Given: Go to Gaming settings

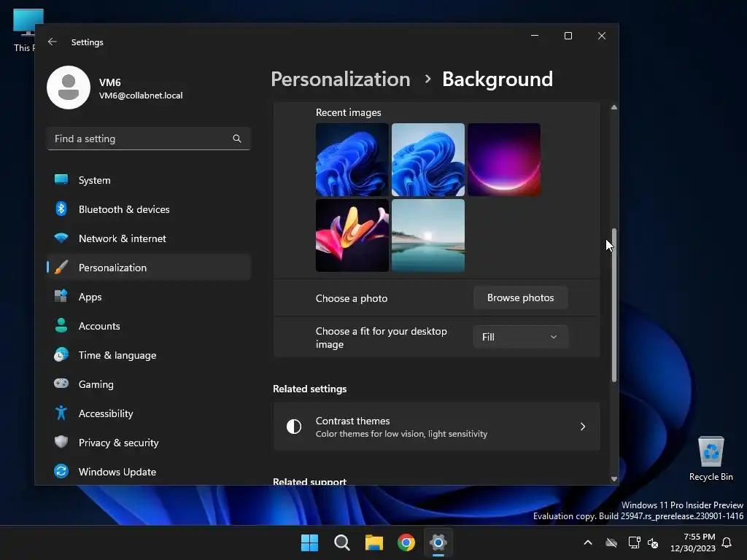Looking at the screenshot, I should tap(149, 384).
